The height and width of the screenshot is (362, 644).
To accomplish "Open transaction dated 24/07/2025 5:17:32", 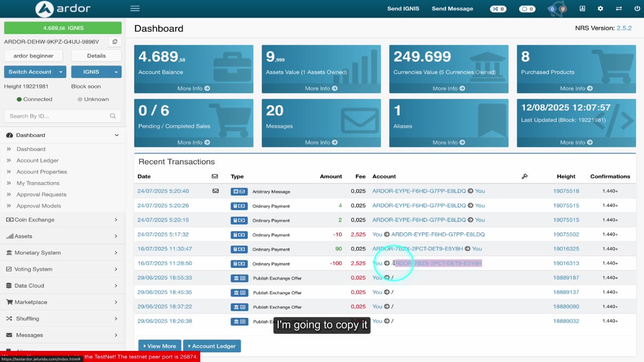I will pos(163,234).
